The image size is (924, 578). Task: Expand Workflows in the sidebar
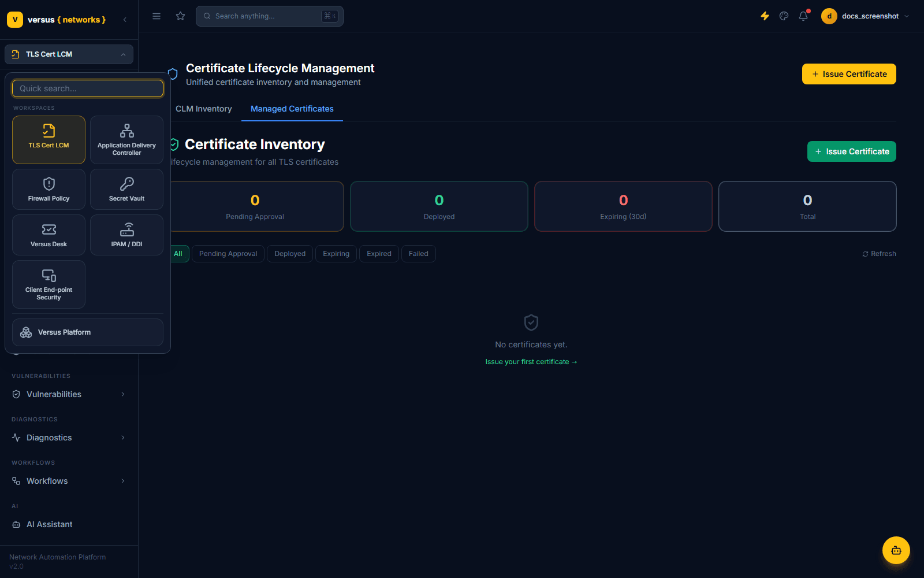[69, 481]
